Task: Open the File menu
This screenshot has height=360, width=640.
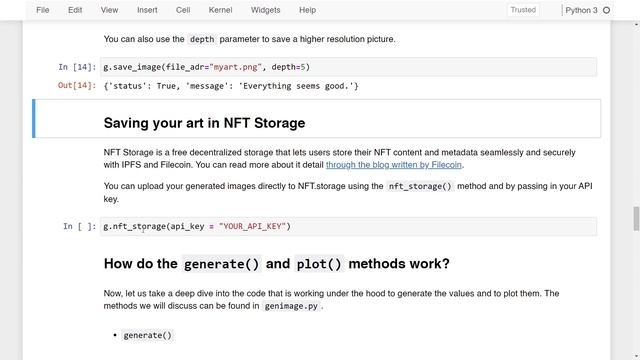Action: [x=42, y=10]
